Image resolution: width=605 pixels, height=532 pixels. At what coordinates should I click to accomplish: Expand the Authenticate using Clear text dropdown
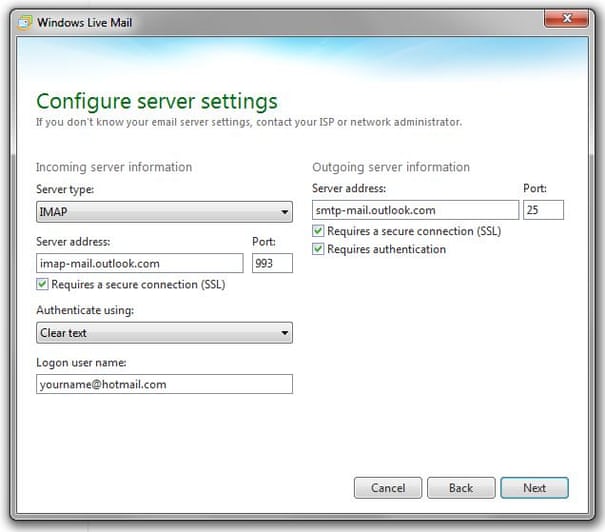click(164, 333)
